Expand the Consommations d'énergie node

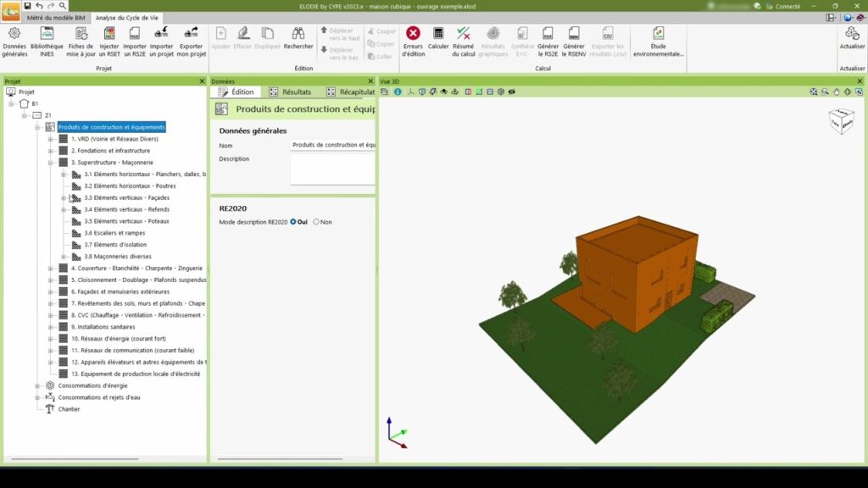point(38,385)
